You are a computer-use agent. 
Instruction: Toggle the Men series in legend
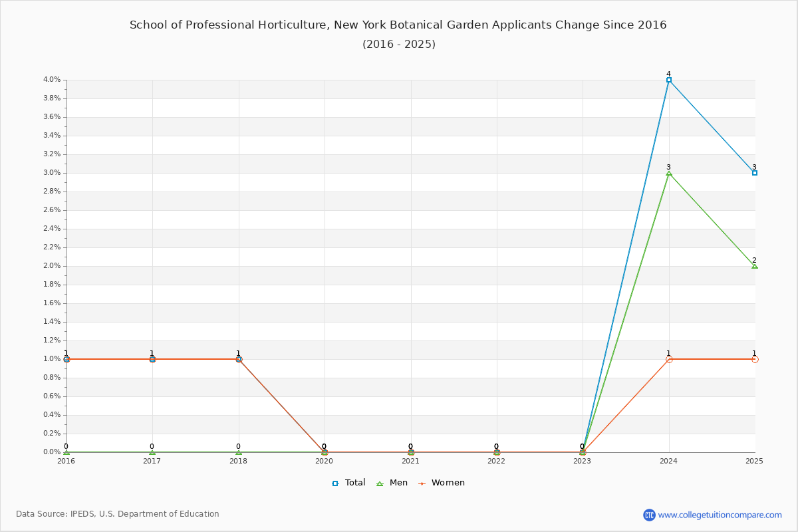click(x=392, y=483)
